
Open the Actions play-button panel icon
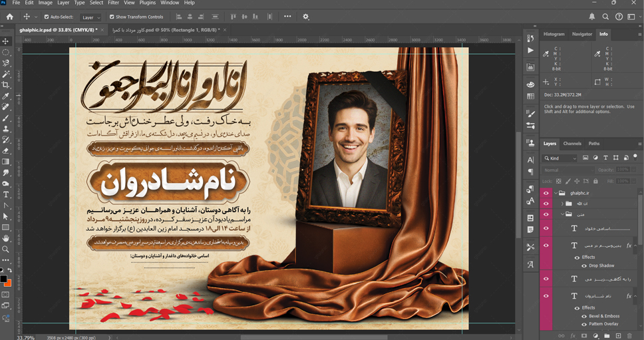pos(530,51)
